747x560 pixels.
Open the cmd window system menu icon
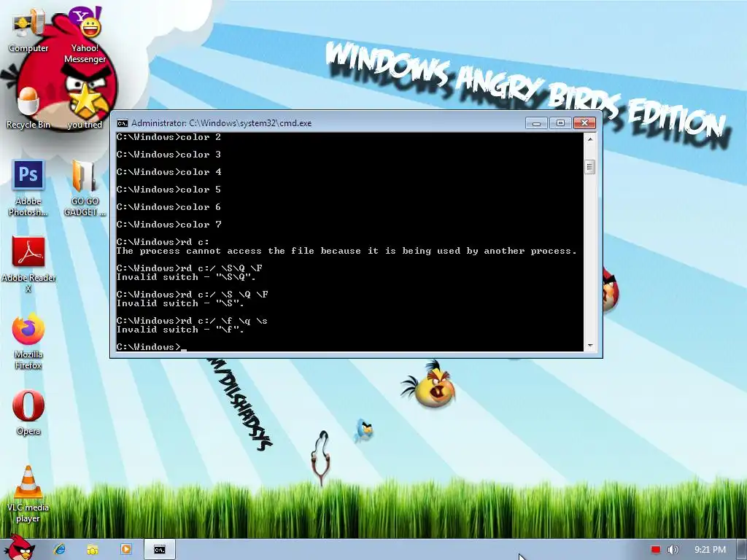tap(123, 123)
